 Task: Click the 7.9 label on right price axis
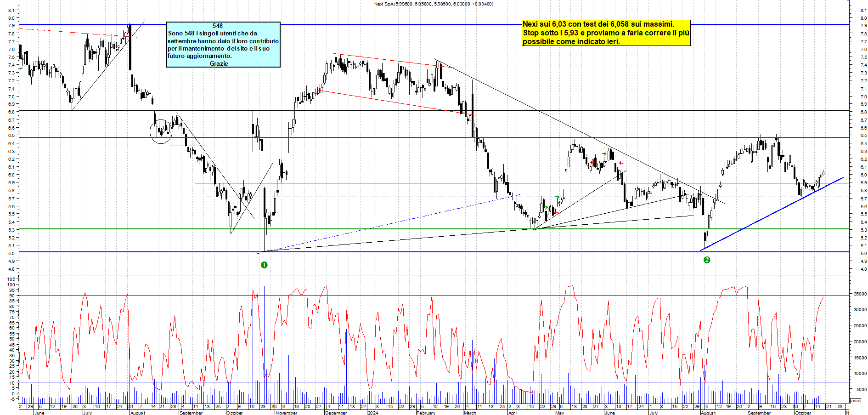863,26
